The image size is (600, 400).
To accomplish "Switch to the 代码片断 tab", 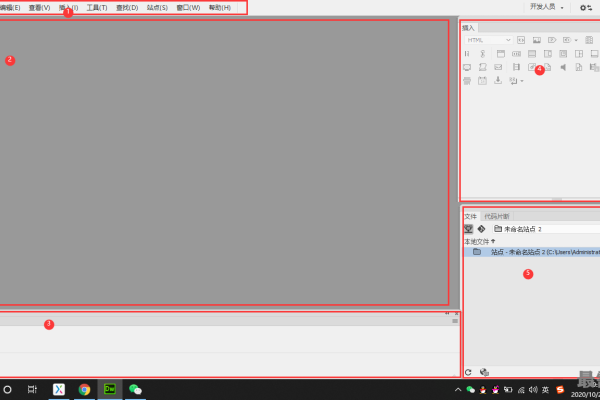I will click(497, 216).
